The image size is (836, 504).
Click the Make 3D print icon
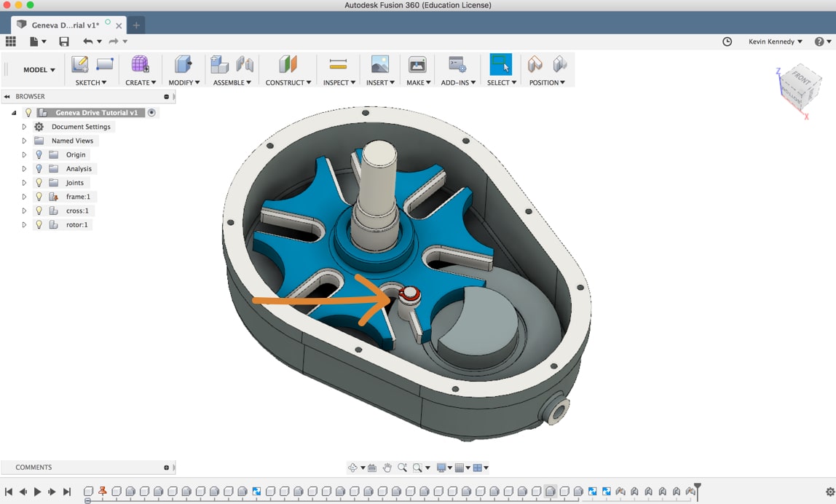[417, 66]
